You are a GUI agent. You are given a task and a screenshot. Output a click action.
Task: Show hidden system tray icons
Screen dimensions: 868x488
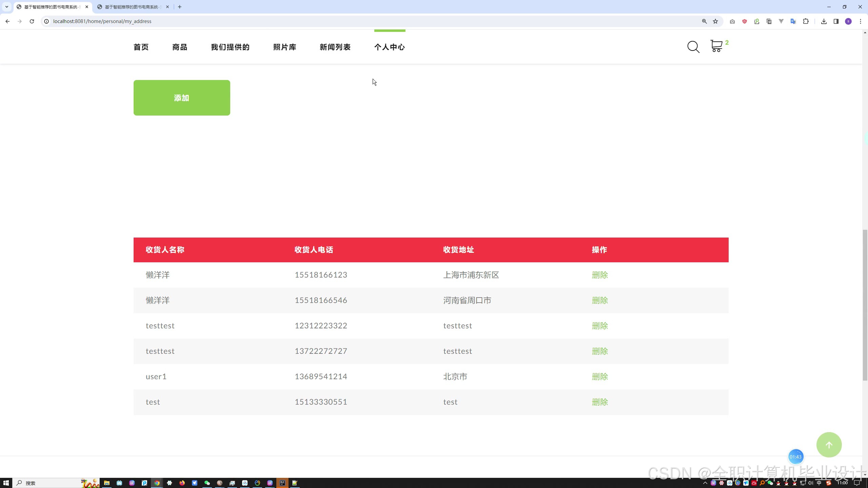pyautogui.click(x=705, y=483)
